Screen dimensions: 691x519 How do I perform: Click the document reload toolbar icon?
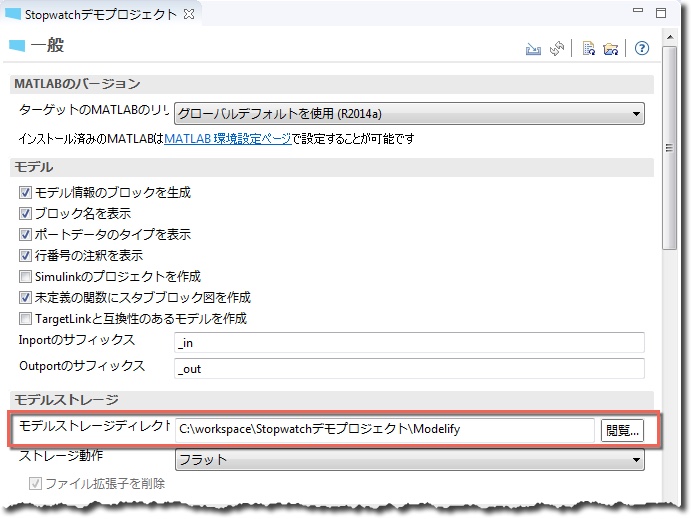(x=589, y=48)
